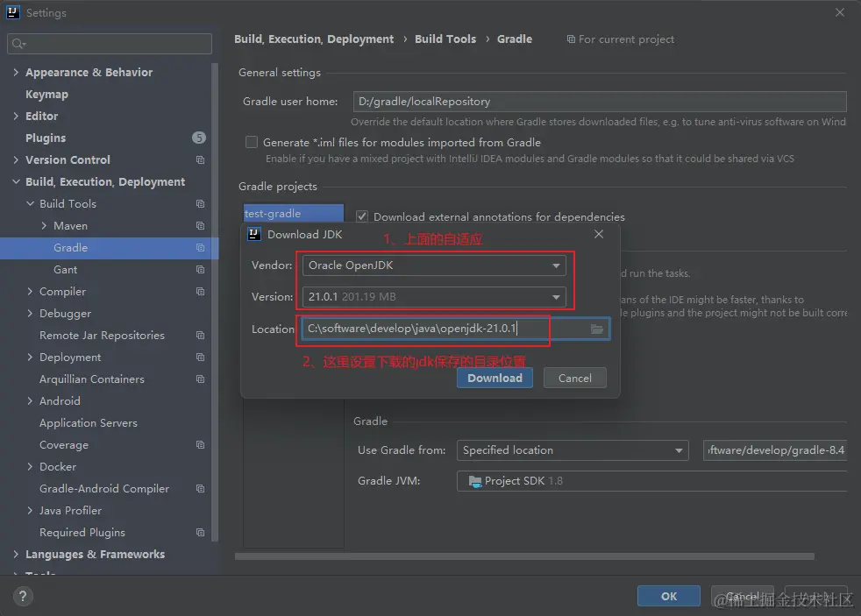This screenshot has width=861, height=616.
Task: Collapse the Build Tools node
Action: point(30,204)
